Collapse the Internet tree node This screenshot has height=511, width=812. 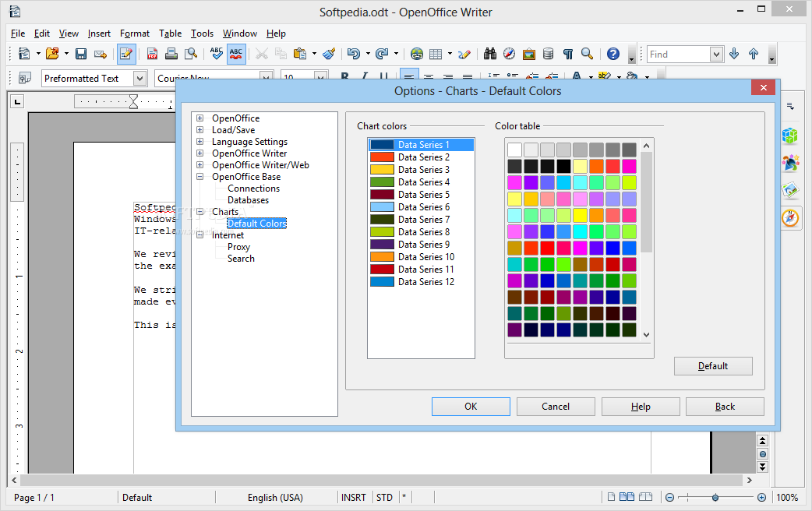tap(200, 235)
